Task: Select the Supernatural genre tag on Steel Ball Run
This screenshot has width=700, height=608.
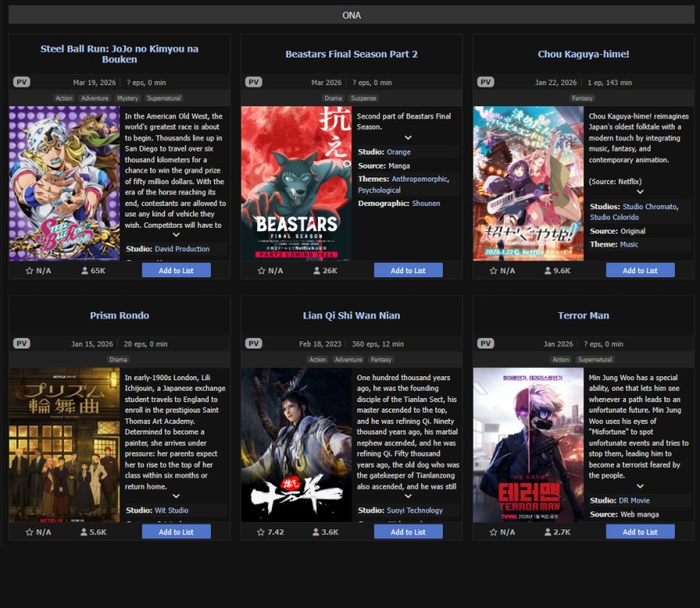Action: pyautogui.click(x=164, y=98)
